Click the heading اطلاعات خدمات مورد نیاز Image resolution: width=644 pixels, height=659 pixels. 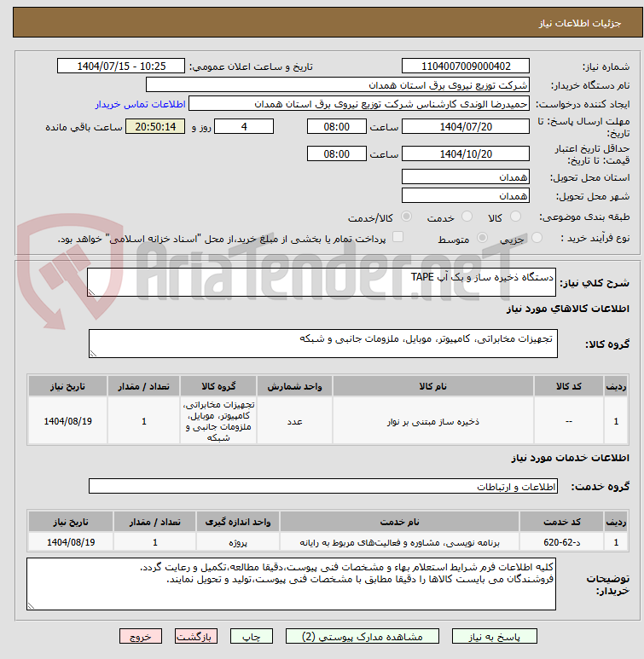[571, 458]
